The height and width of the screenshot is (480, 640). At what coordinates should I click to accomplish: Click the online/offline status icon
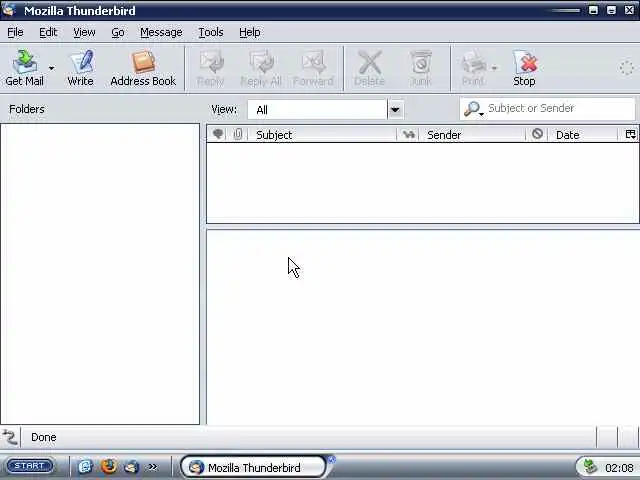point(9,438)
